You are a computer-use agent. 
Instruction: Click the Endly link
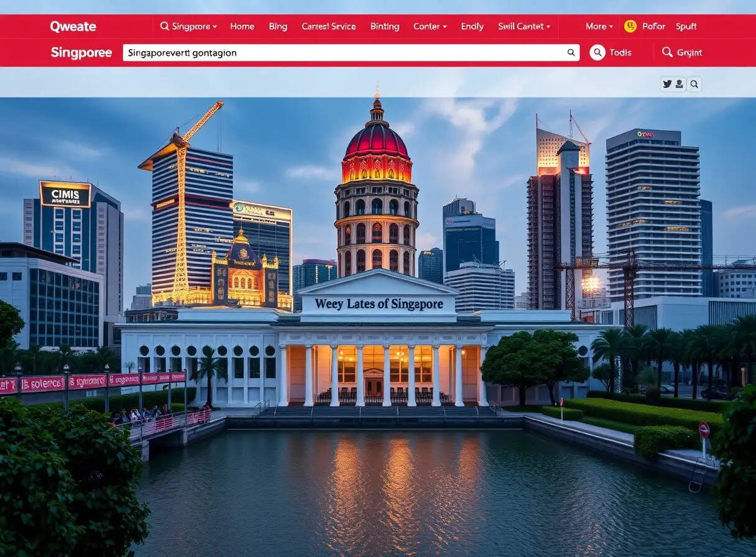472,26
